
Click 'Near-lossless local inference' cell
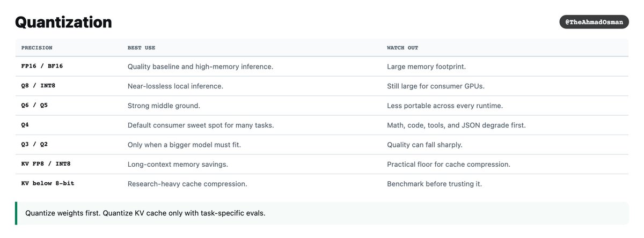point(175,86)
